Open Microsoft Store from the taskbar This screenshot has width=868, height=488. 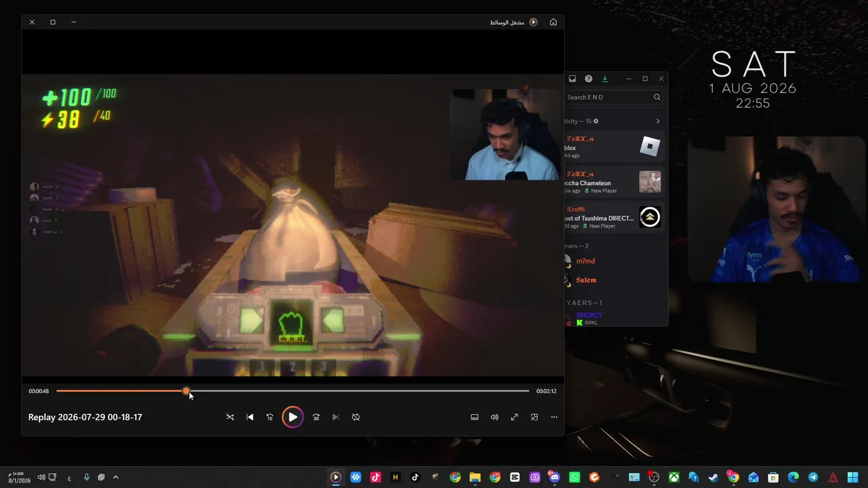click(x=773, y=477)
